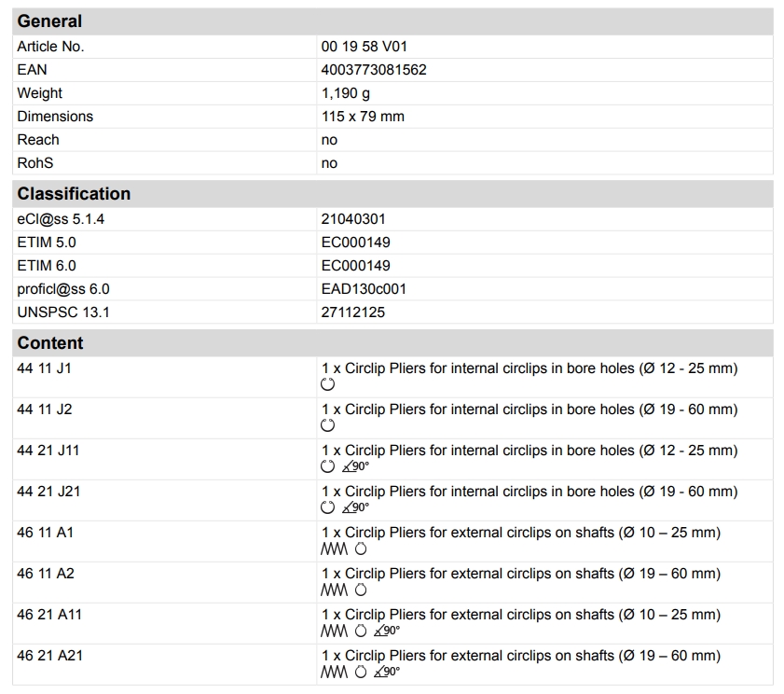The width and height of the screenshot is (784, 694).
Task: Click the General section header
Action: 49,21
